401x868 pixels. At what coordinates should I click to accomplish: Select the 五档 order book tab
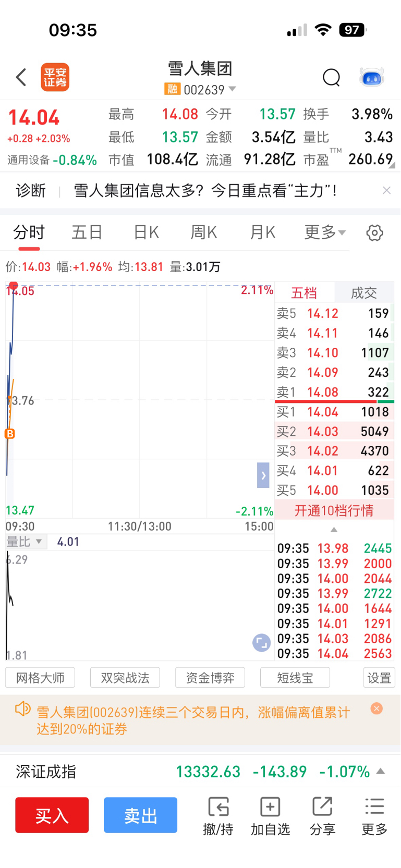pyautogui.click(x=304, y=292)
